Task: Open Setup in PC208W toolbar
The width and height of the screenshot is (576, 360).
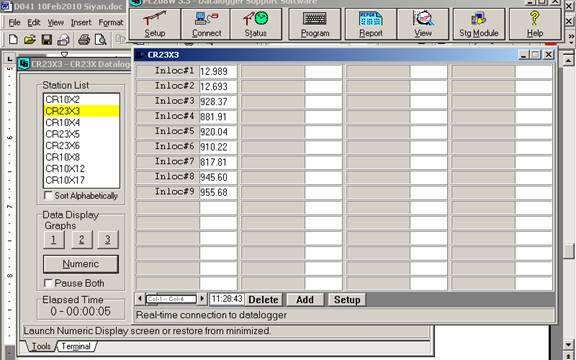Action: click(x=155, y=24)
